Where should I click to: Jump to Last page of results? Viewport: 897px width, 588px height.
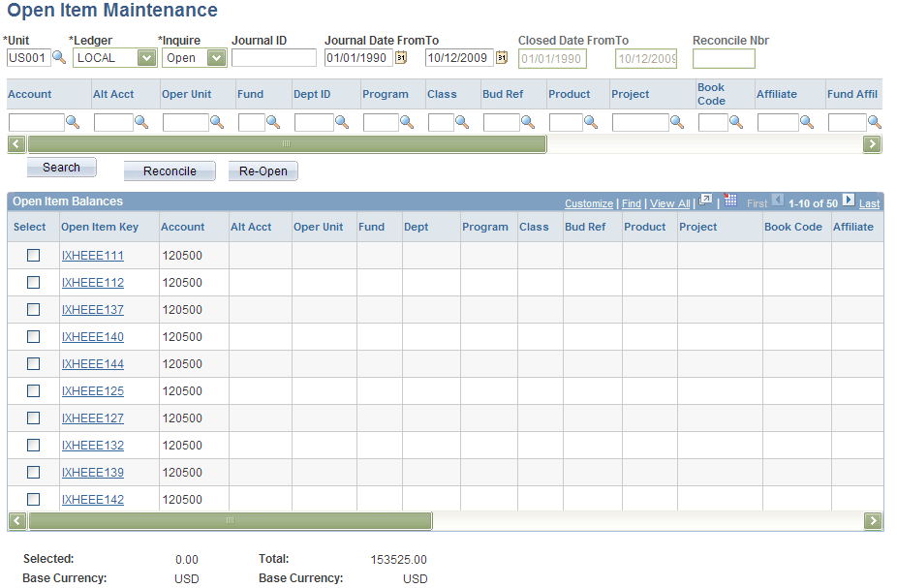pyautogui.click(x=869, y=203)
